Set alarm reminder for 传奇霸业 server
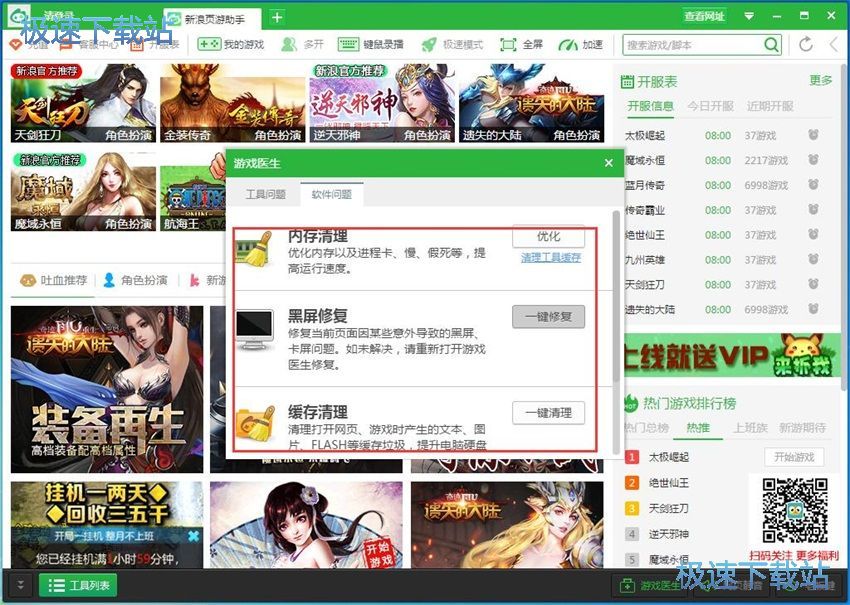This screenshot has height=605, width=850. (x=813, y=210)
